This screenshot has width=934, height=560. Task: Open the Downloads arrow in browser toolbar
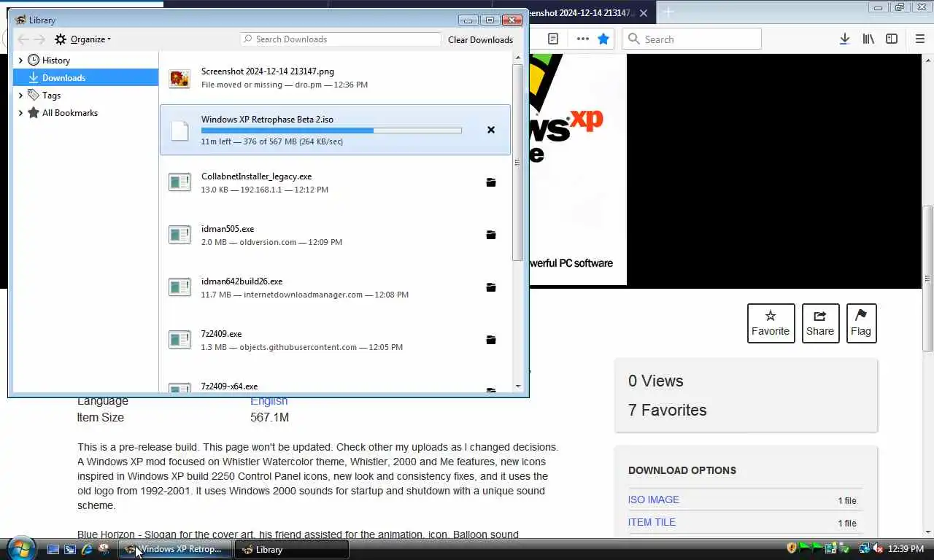(x=844, y=39)
